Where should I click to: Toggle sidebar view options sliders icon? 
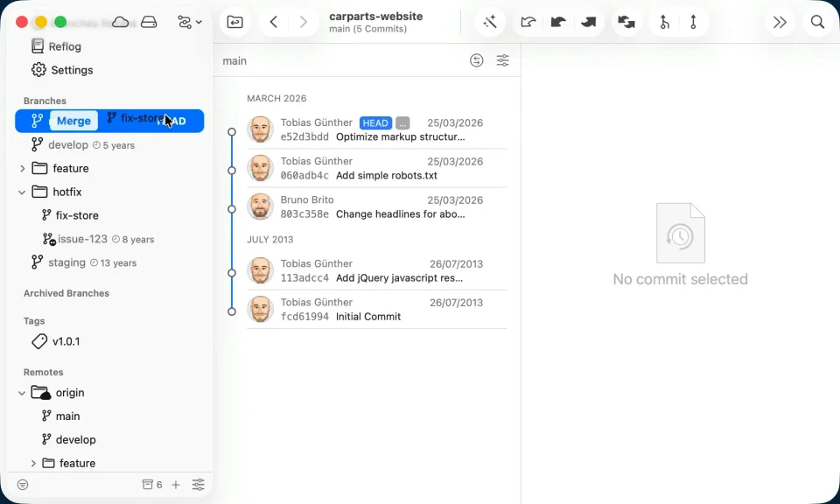click(x=199, y=485)
